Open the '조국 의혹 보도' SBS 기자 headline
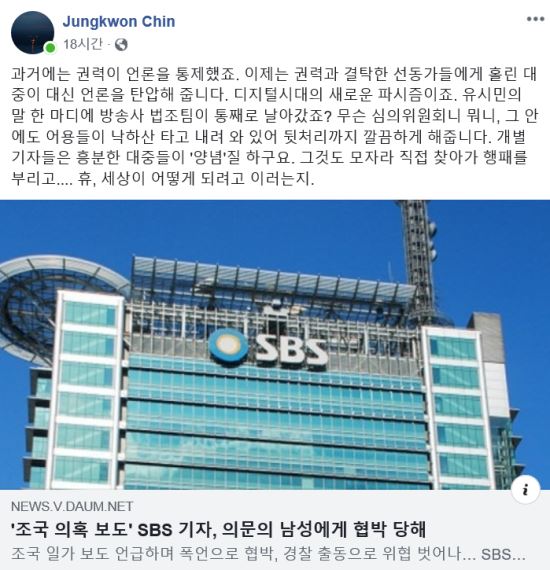This screenshot has height=570, width=550. coord(218,529)
